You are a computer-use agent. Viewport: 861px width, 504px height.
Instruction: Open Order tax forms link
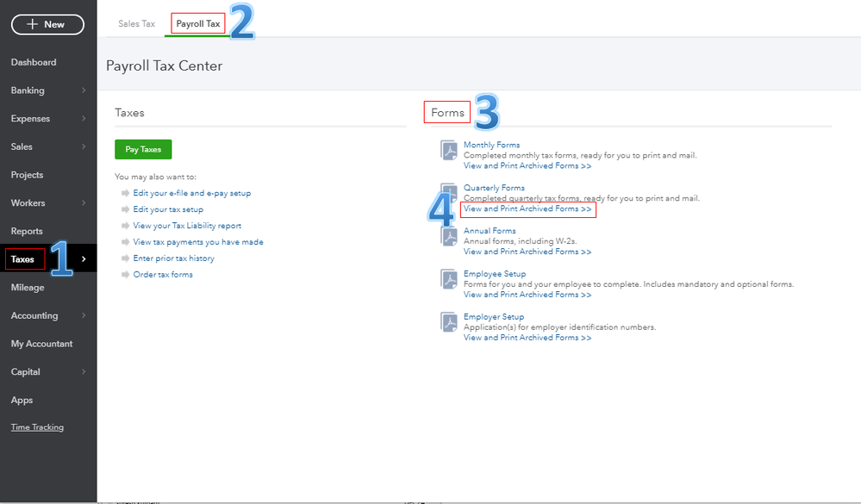click(163, 275)
